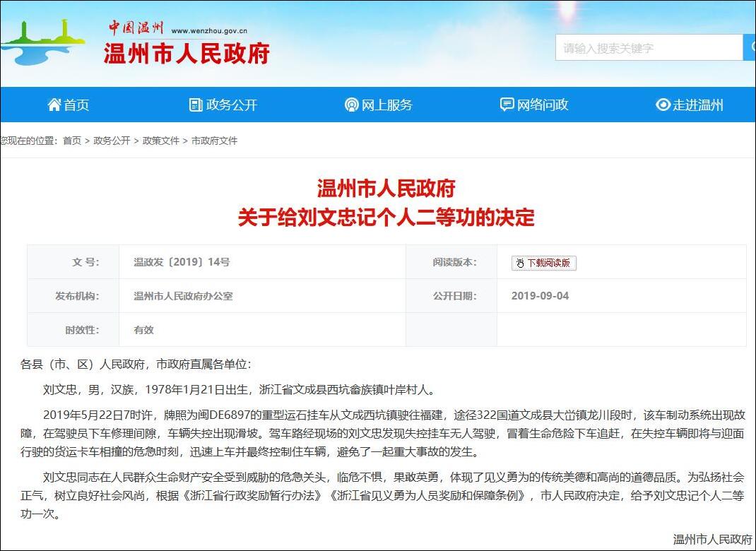Click the publish date 2019-09-04

(x=540, y=296)
